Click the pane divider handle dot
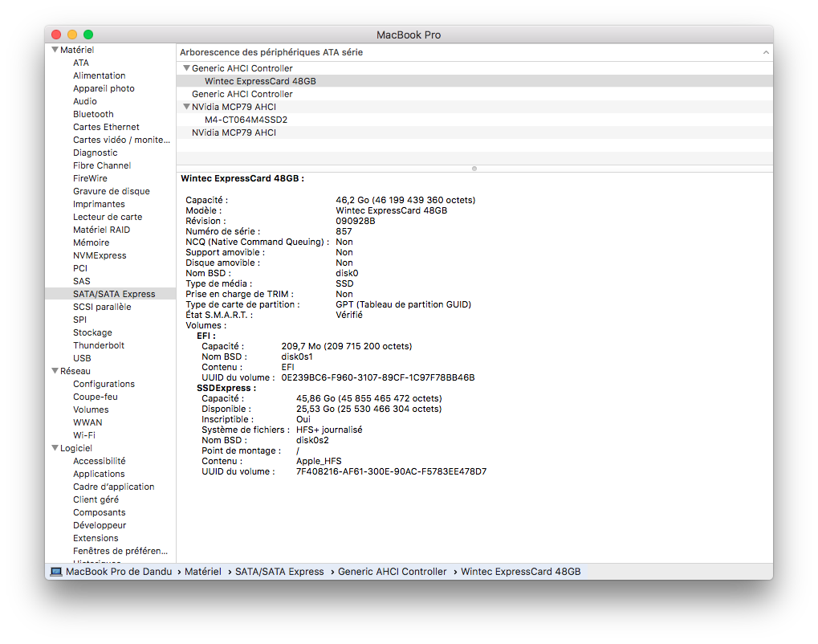The image size is (818, 644). tap(474, 169)
